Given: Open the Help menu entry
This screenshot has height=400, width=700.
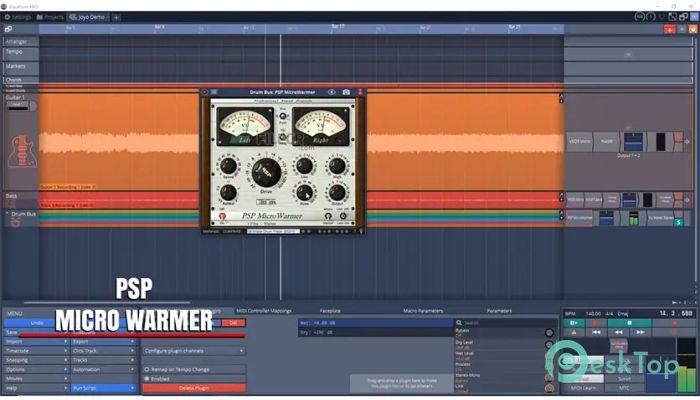Looking at the screenshot, I should (x=37, y=388).
